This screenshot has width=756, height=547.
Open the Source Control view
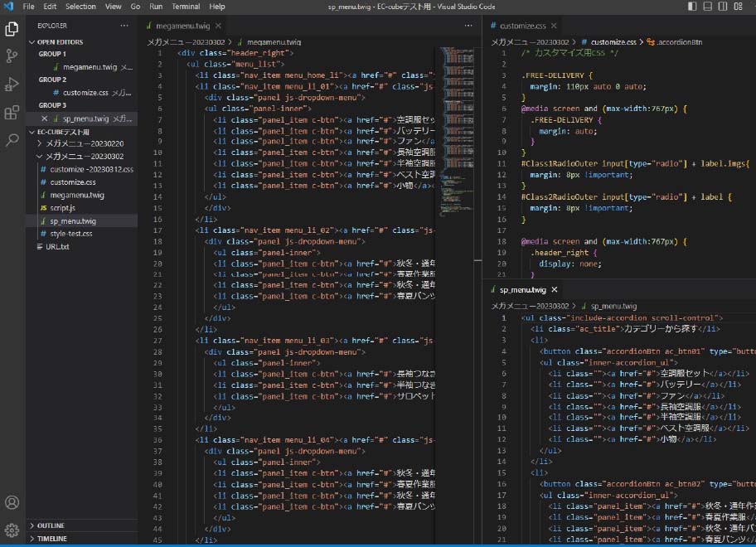pyautogui.click(x=12, y=56)
